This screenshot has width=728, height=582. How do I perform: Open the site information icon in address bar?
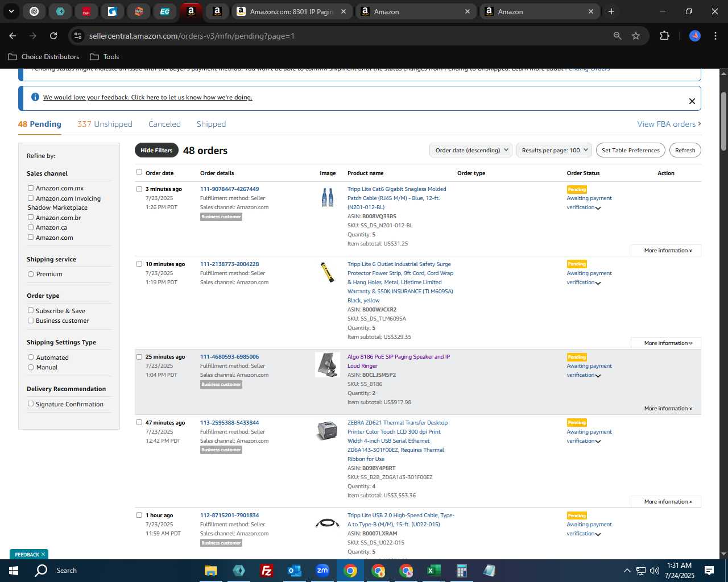(78, 36)
